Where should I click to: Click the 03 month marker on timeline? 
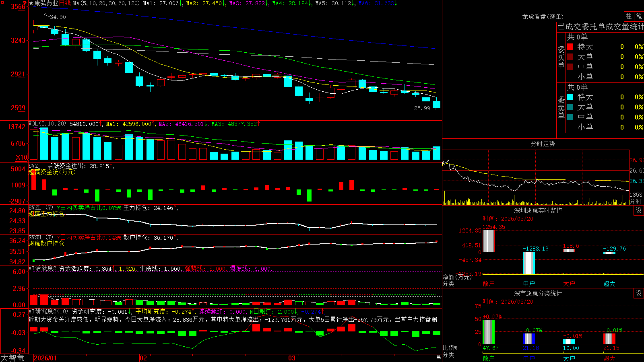[291, 358]
